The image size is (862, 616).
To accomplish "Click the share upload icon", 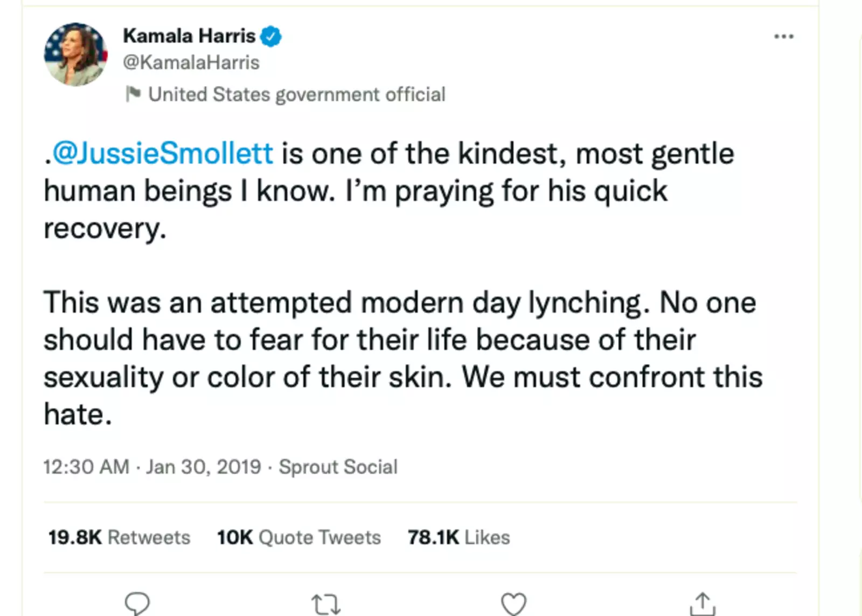I will [702, 604].
